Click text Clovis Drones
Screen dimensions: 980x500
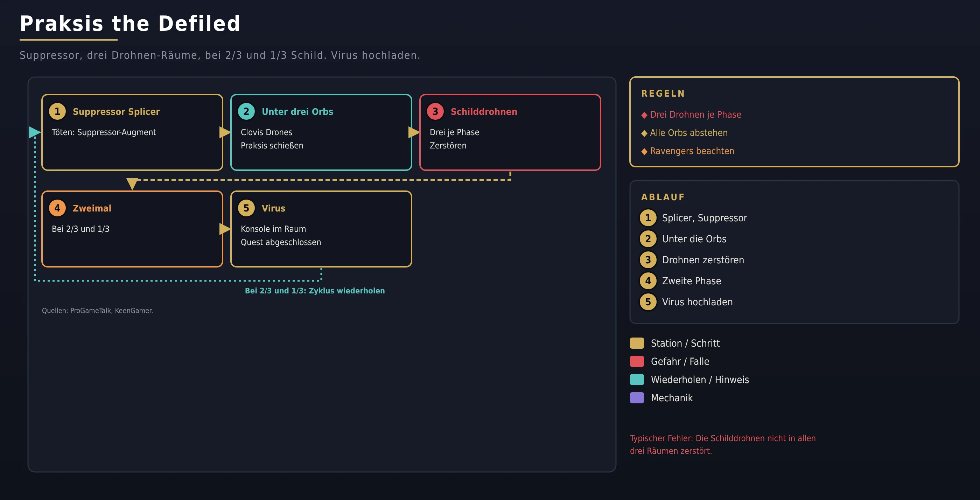click(266, 132)
